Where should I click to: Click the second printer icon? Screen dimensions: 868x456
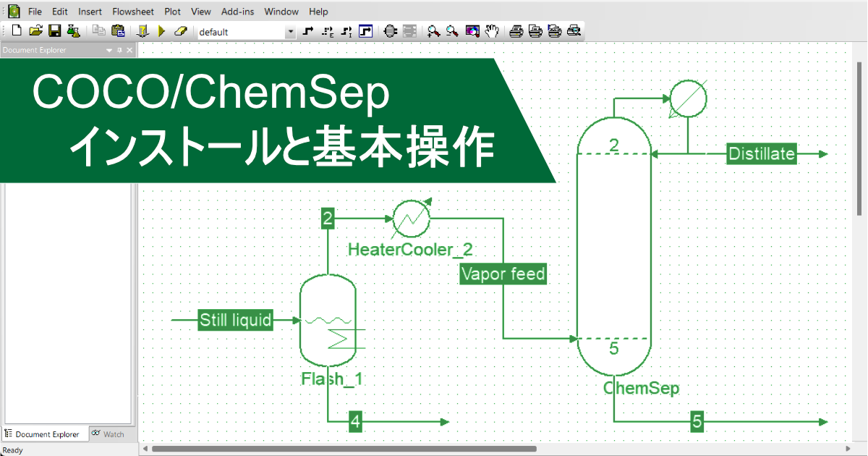pos(535,31)
